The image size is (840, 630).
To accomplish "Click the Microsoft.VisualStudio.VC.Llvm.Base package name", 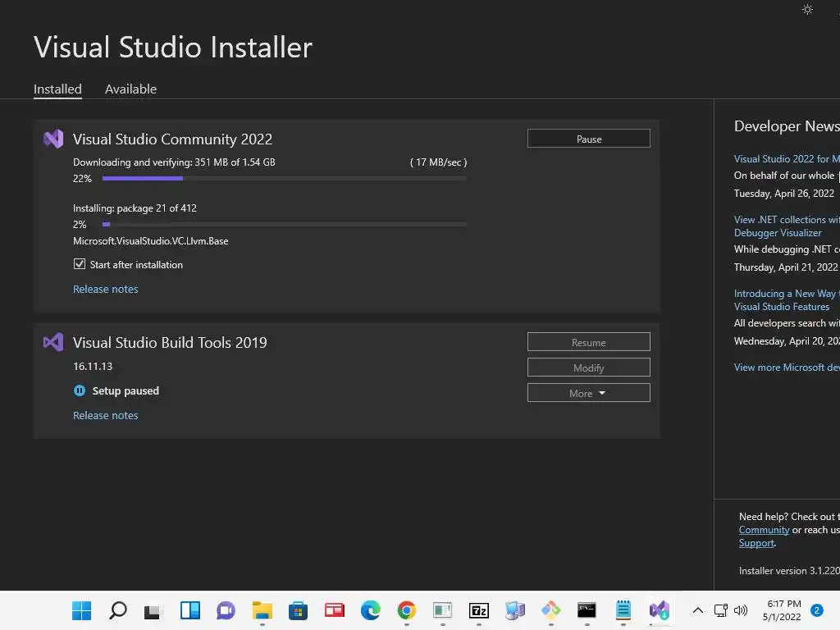I will (x=151, y=241).
